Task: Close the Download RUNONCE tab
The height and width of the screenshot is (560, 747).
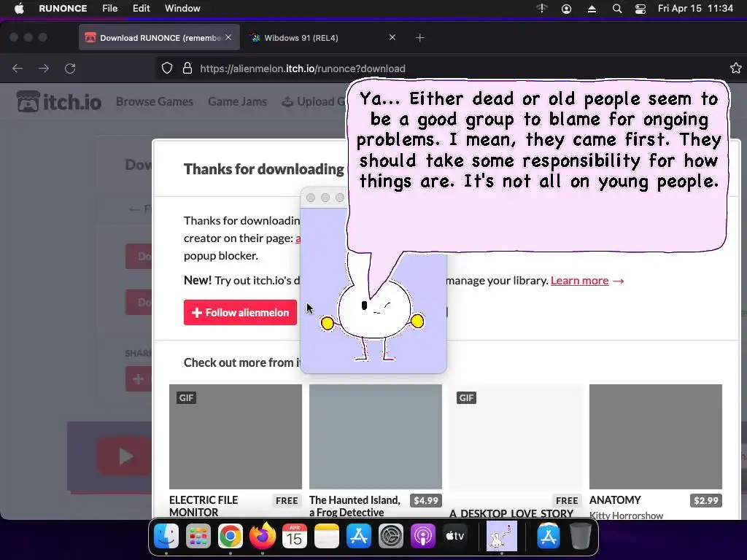Action: tap(228, 37)
